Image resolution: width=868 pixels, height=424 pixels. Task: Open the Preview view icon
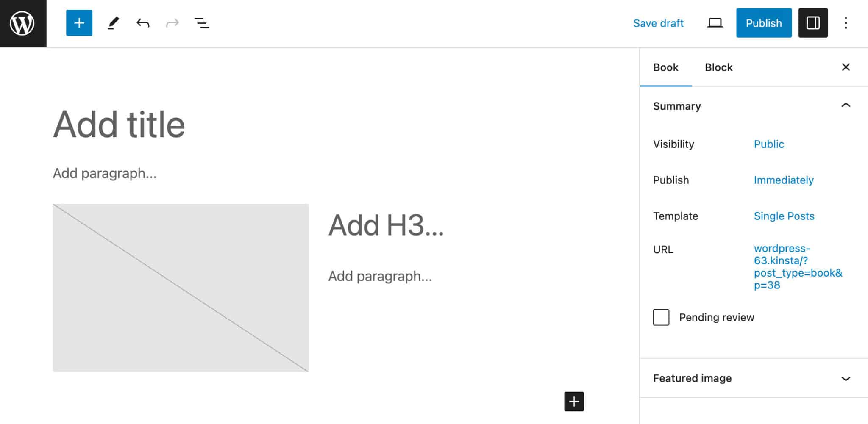click(715, 23)
